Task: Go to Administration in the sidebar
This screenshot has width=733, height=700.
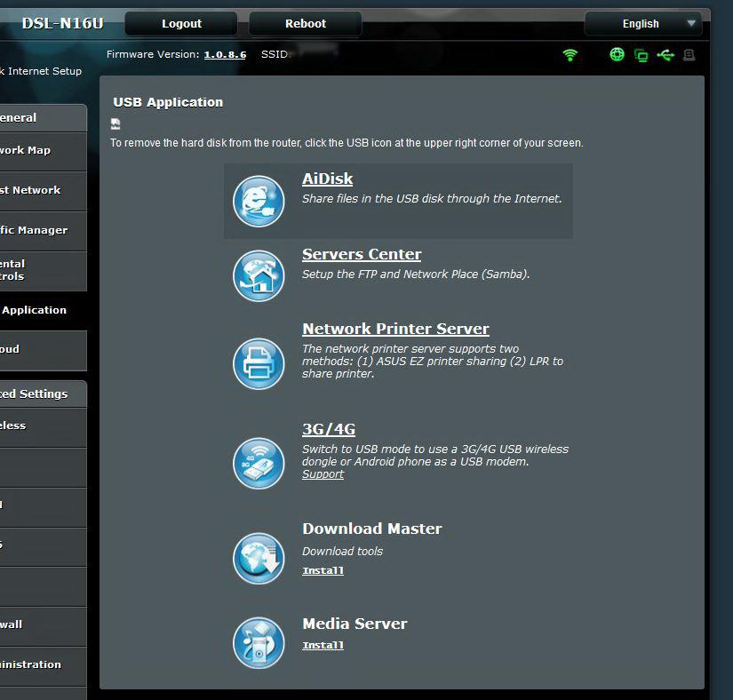Action: click(x=43, y=665)
